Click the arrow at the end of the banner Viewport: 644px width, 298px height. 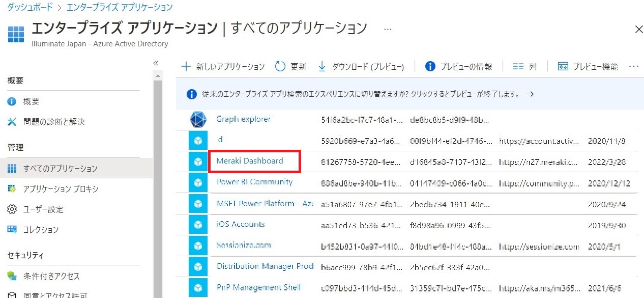click(x=530, y=94)
